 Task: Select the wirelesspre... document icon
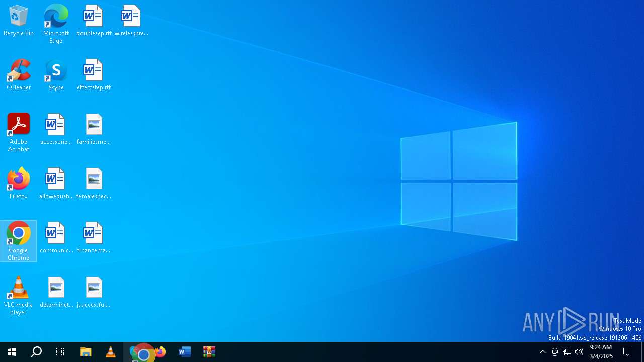click(131, 21)
